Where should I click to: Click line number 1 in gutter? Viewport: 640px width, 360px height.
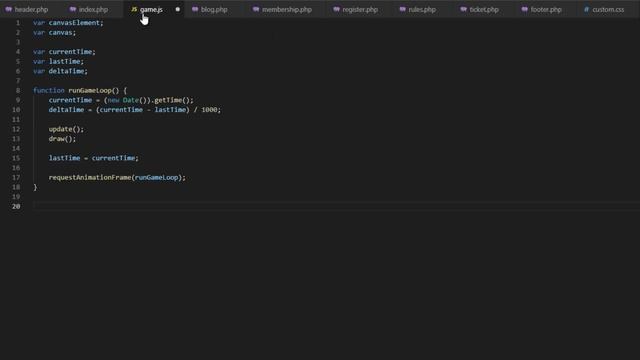18,23
